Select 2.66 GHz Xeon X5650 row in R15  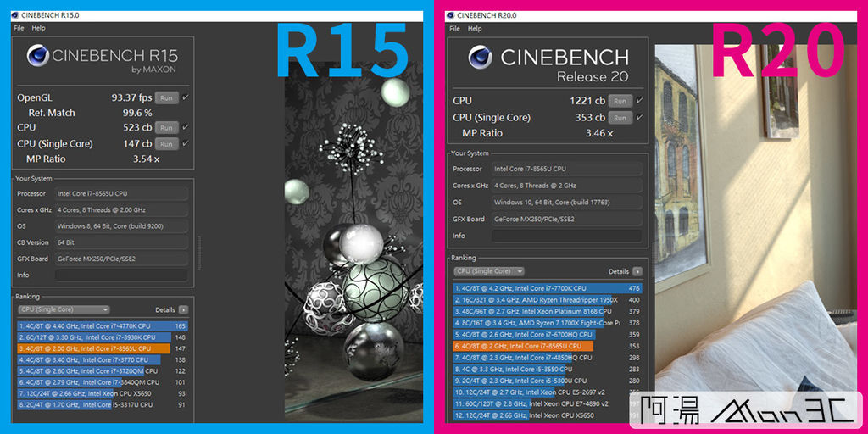(103, 393)
